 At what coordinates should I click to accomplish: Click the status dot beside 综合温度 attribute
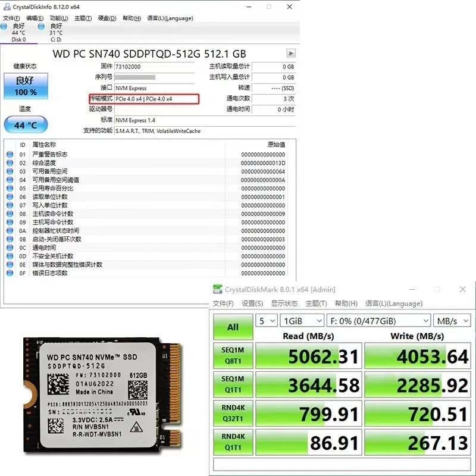[x=8, y=162]
